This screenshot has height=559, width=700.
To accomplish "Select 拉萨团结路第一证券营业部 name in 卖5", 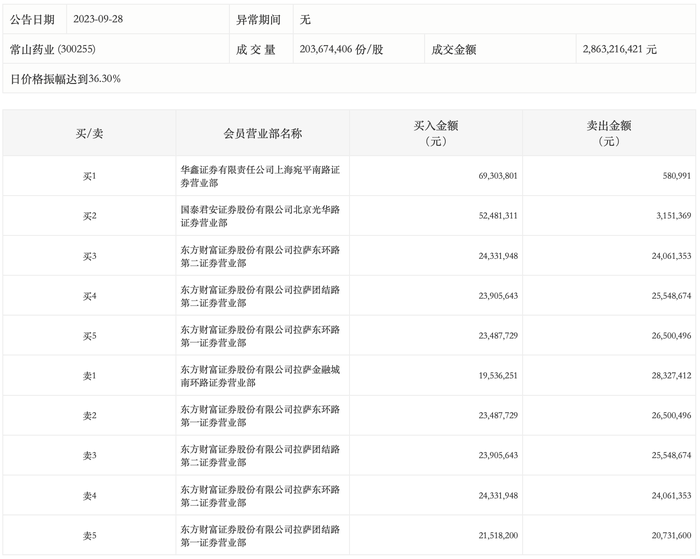I will pyautogui.click(x=260, y=536).
